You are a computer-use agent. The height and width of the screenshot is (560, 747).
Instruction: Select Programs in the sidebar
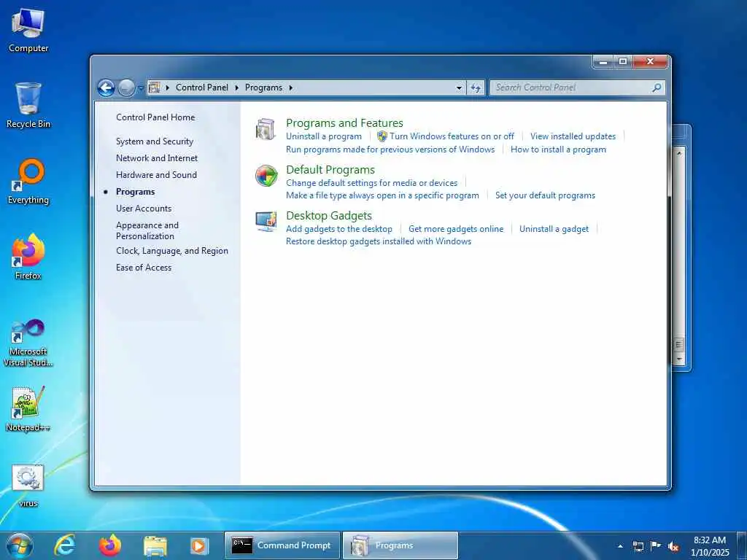point(135,192)
